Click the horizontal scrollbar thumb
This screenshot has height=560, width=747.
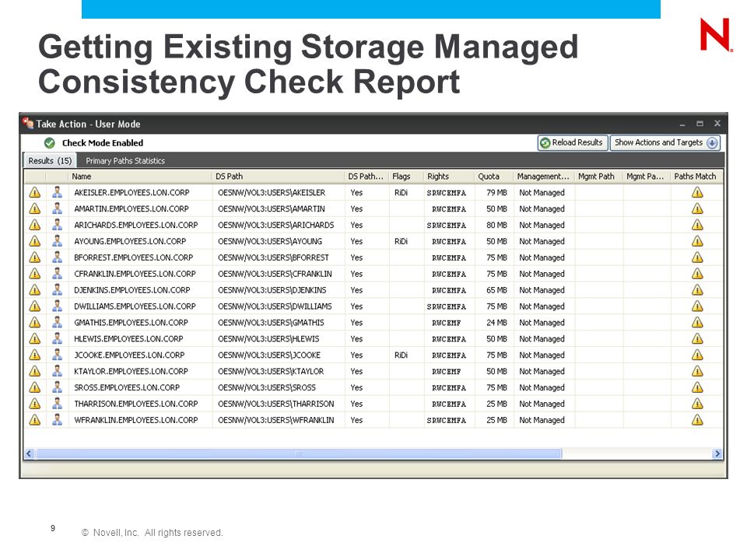coord(299,453)
